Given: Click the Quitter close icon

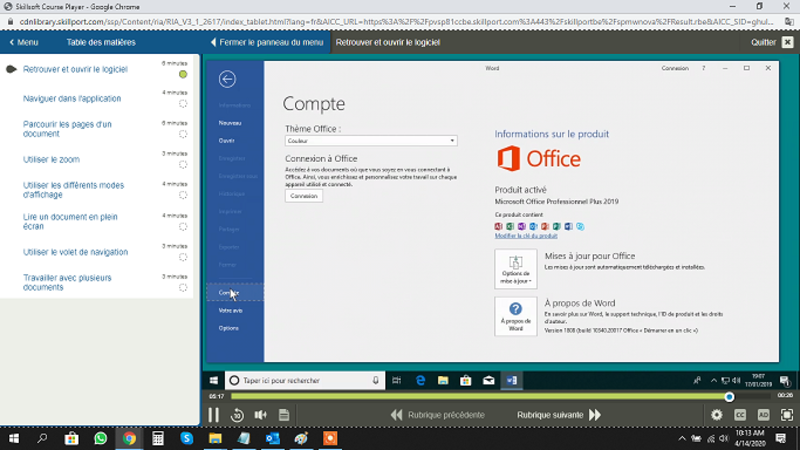Looking at the screenshot, I should (787, 42).
